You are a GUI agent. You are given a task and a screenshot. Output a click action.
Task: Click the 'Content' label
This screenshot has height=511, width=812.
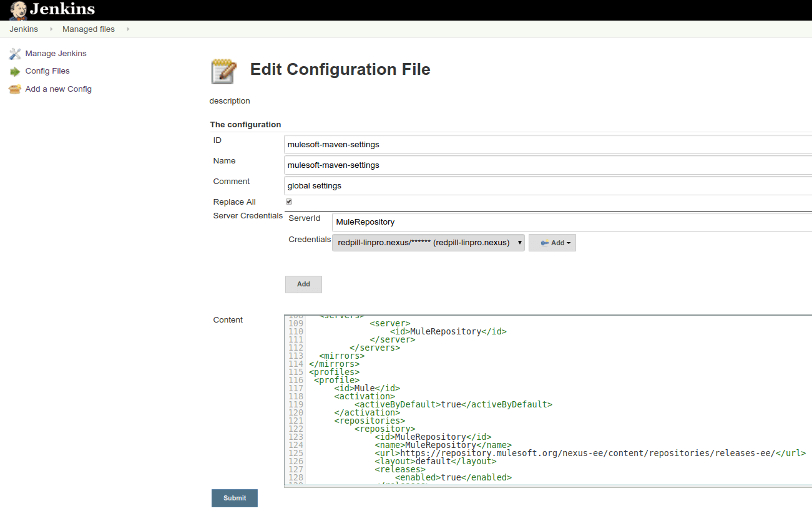(228, 319)
